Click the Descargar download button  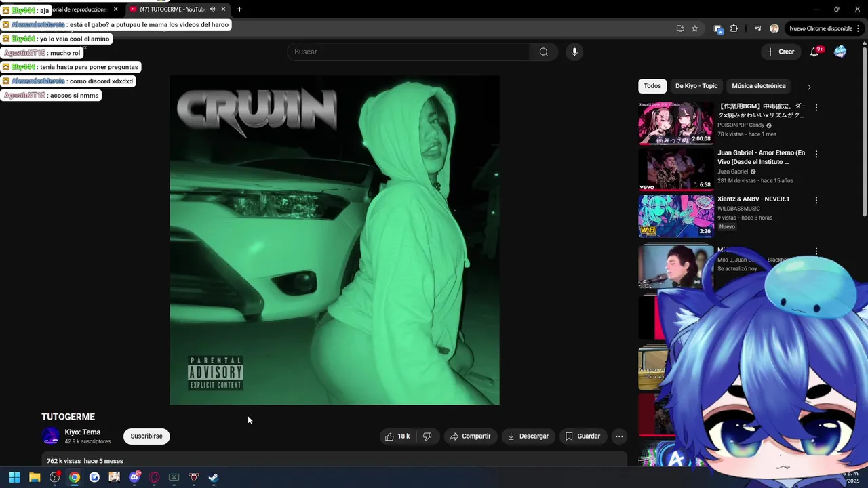528,436
